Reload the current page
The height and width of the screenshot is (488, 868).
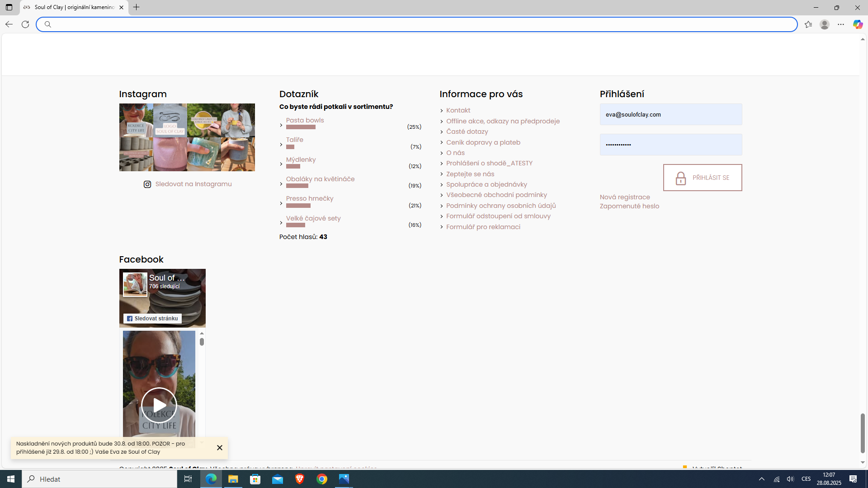25,24
